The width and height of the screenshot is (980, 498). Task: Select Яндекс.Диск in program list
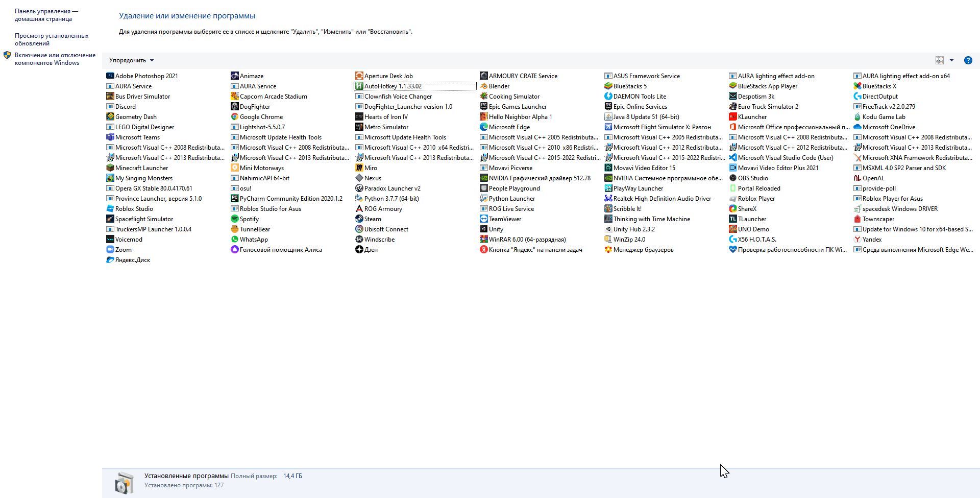pyautogui.click(x=128, y=260)
